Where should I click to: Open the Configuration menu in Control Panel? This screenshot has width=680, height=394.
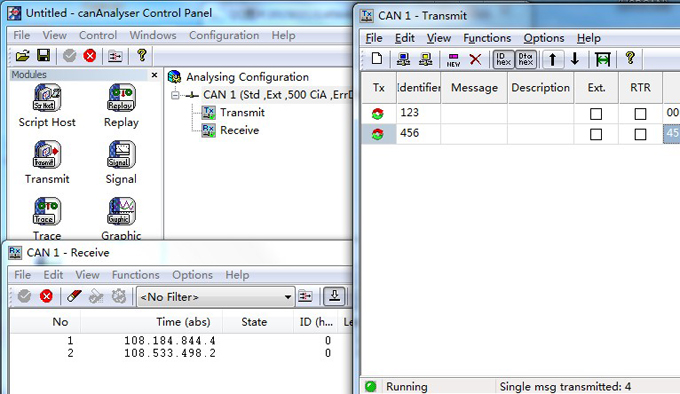pos(224,35)
